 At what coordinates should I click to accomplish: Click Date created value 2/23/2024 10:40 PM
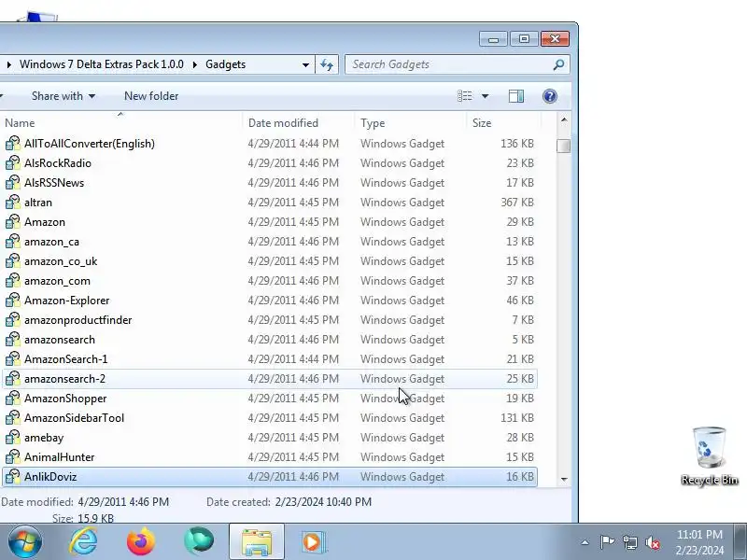(x=323, y=502)
